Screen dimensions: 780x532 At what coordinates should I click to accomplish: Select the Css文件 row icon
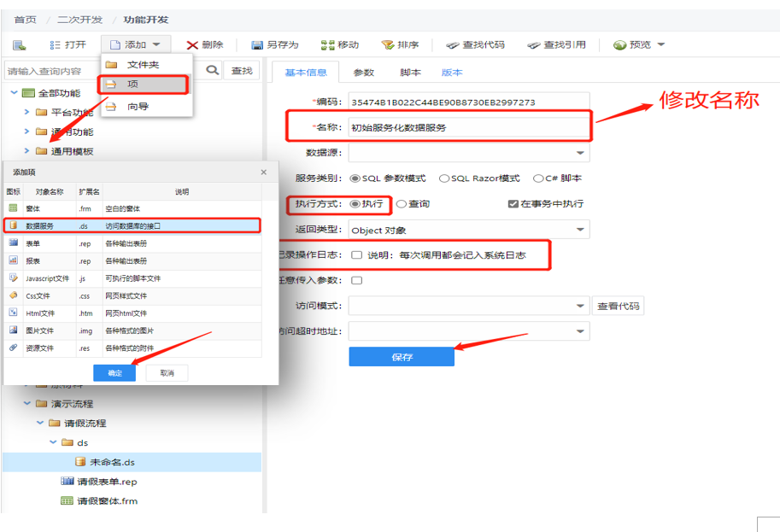pos(14,295)
